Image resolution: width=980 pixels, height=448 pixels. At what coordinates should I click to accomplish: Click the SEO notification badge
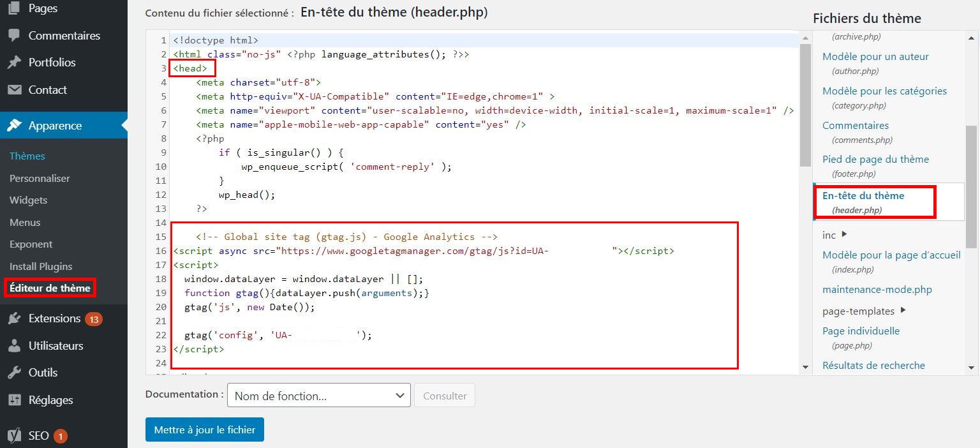pyautogui.click(x=61, y=437)
